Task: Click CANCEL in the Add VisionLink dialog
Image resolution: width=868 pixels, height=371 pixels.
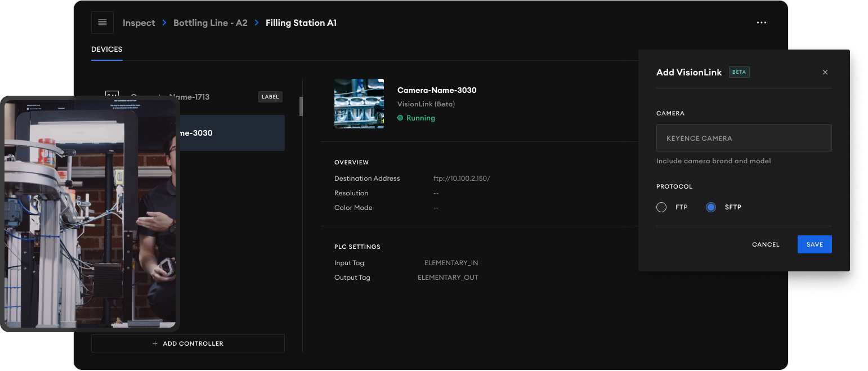Action: pos(766,244)
